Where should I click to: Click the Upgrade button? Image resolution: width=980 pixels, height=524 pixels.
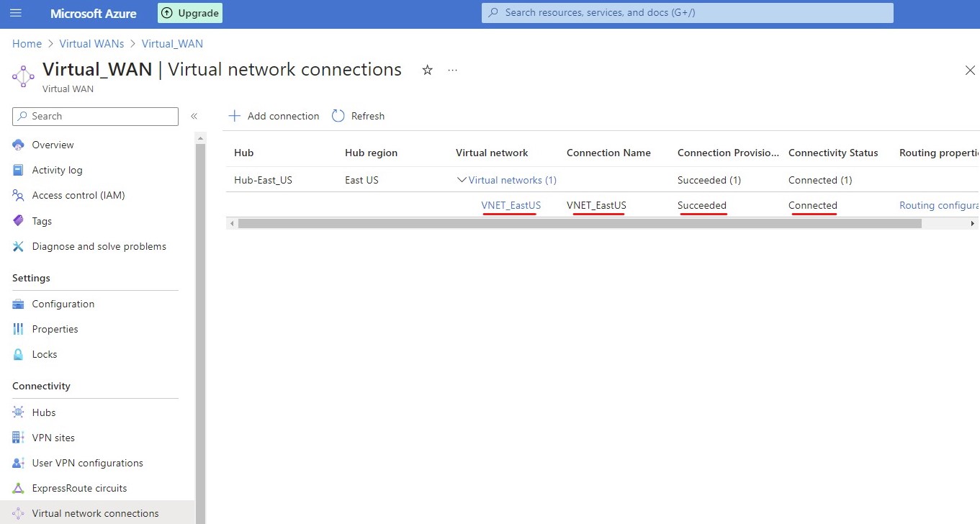point(190,13)
